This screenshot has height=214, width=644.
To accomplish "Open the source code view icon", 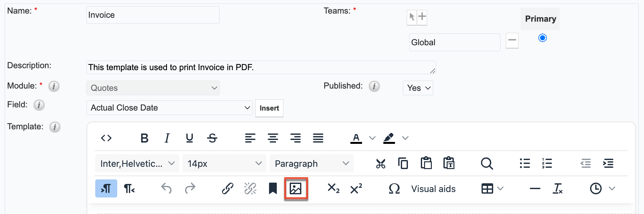I will (x=106, y=138).
